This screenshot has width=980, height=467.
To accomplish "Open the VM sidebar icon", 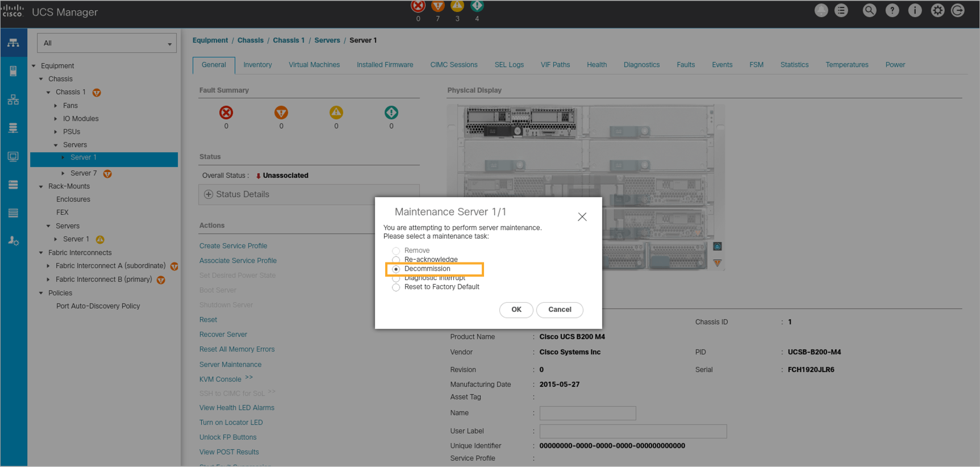I will click(13, 156).
